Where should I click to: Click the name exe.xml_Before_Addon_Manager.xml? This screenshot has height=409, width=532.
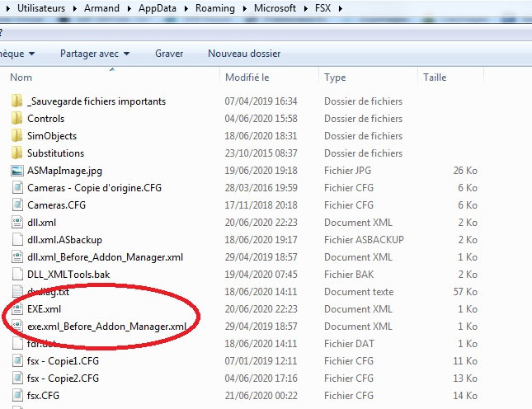point(107,327)
